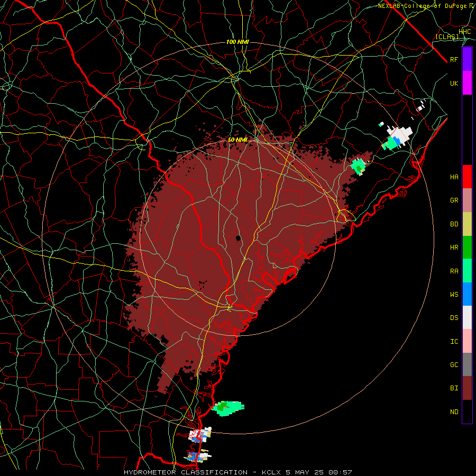
Task: Click the "HHC" product code text
Action: pyautogui.click(x=465, y=32)
